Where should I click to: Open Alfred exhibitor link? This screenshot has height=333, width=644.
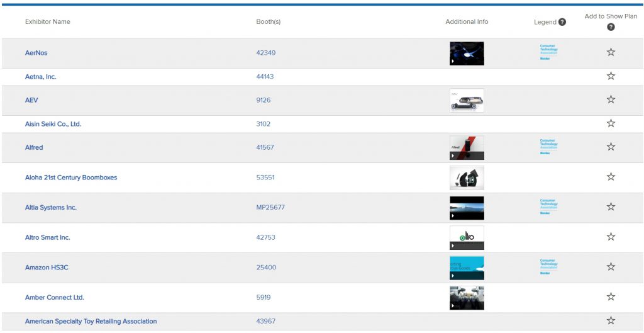point(34,147)
